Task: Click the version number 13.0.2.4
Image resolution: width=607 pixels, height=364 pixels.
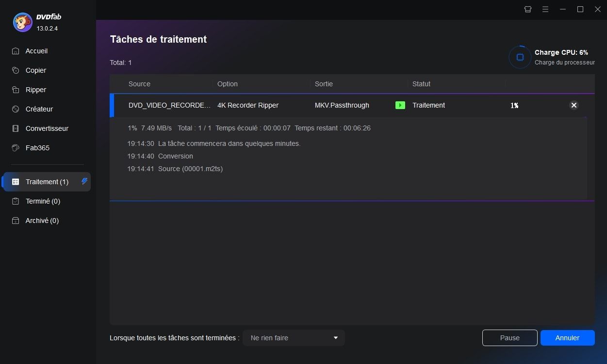Action: (47, 29)
